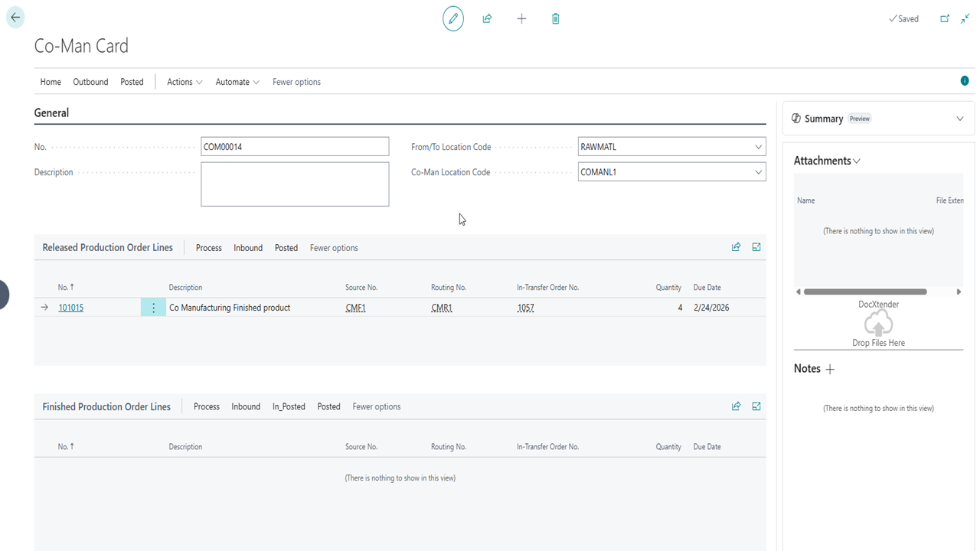
Task: Open Automate menu
Action: (237, 82)
